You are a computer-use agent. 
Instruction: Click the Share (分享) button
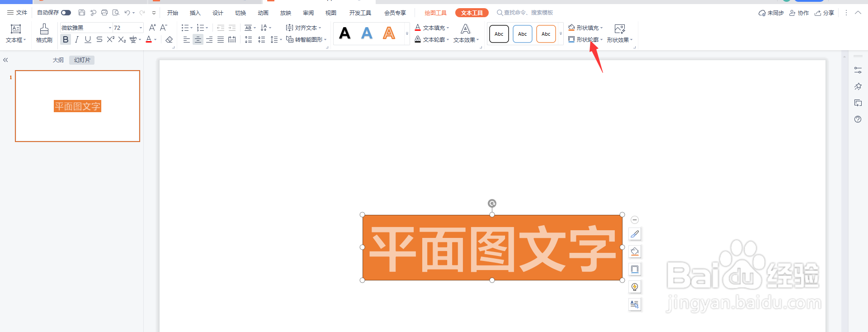coord(824,13)
